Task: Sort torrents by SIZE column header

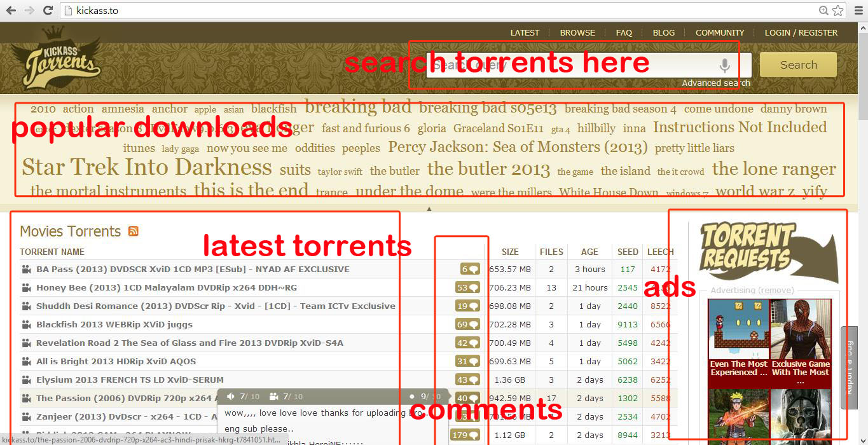Action: click(510, 252)
